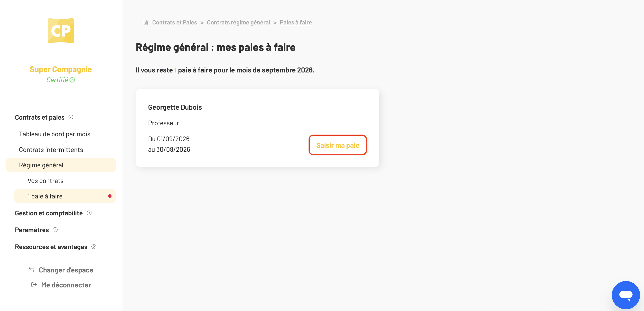Open Vos contrats submenu item

[x=45, y=181]
